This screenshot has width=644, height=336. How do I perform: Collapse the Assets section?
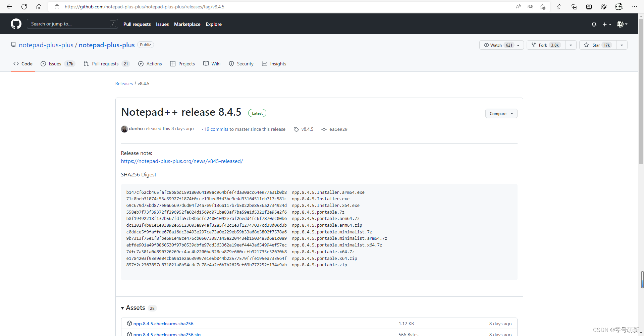[133, 308]
